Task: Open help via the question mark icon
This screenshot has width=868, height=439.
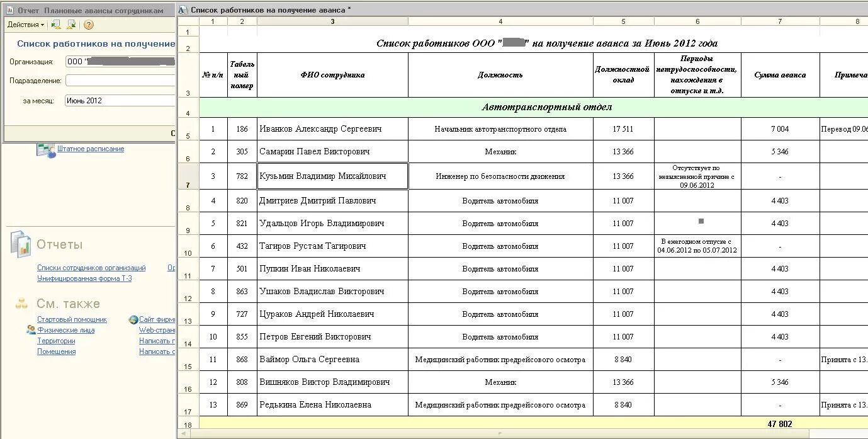Action: (89, 25)
